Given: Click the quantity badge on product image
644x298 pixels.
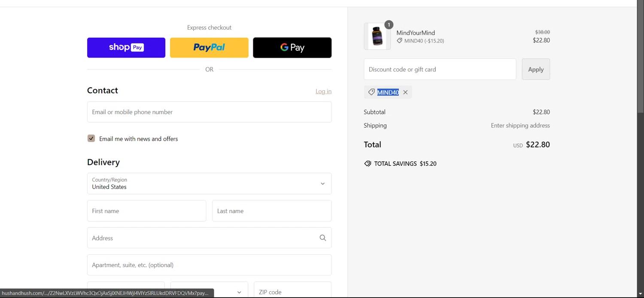Looking at the screenshot, I should click(x=389, y=25).
